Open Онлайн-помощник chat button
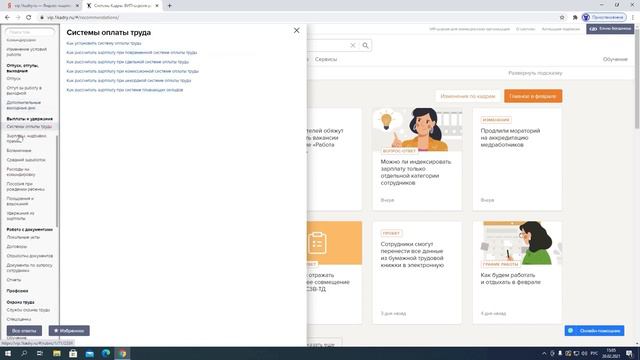Image resolution: width=640 pixels, height=360 pixels. pos(594,331)
